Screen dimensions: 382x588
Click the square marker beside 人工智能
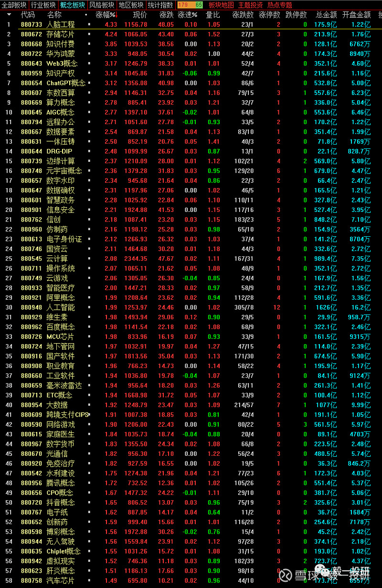pos(89,307)
